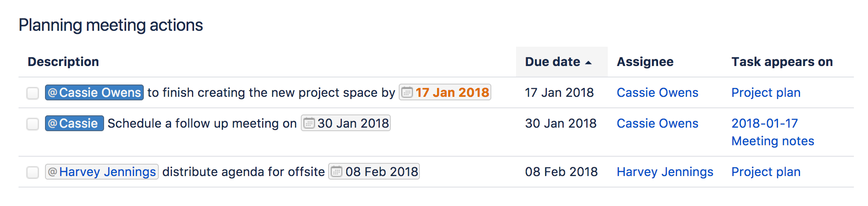The image size is (868, 206).
Task: Click the Task appears on column header
Action: [782, 62]
